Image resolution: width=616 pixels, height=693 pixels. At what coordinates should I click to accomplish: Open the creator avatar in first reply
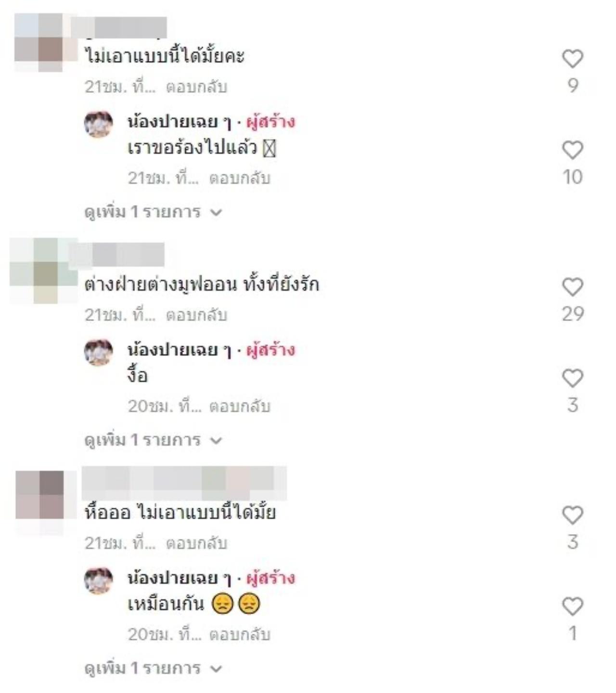point(99,124)
